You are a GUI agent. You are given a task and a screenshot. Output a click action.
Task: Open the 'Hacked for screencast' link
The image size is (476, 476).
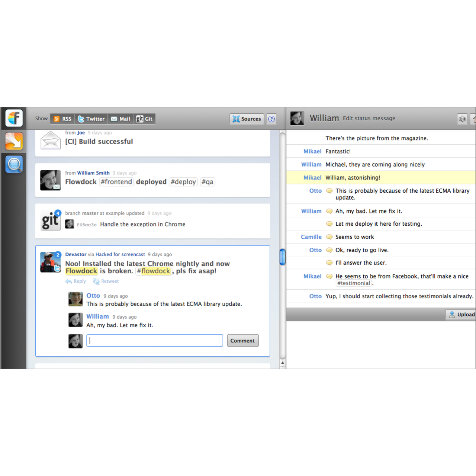120,254
